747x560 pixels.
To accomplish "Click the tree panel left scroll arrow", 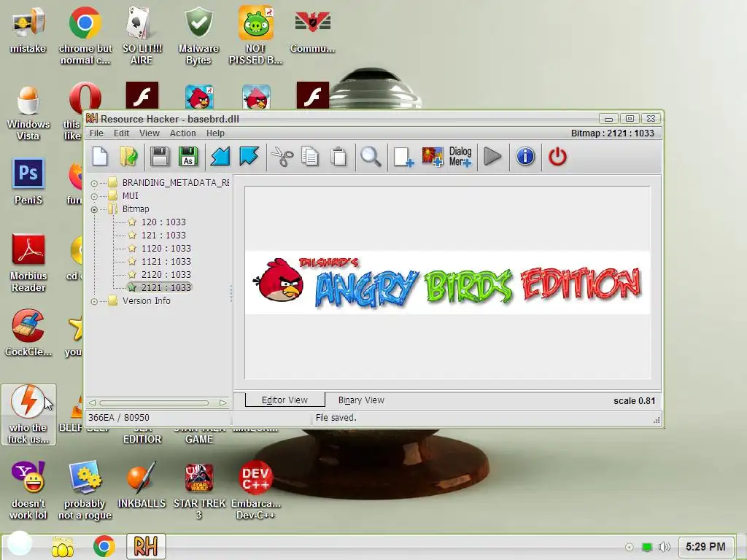I will [92, 402].
